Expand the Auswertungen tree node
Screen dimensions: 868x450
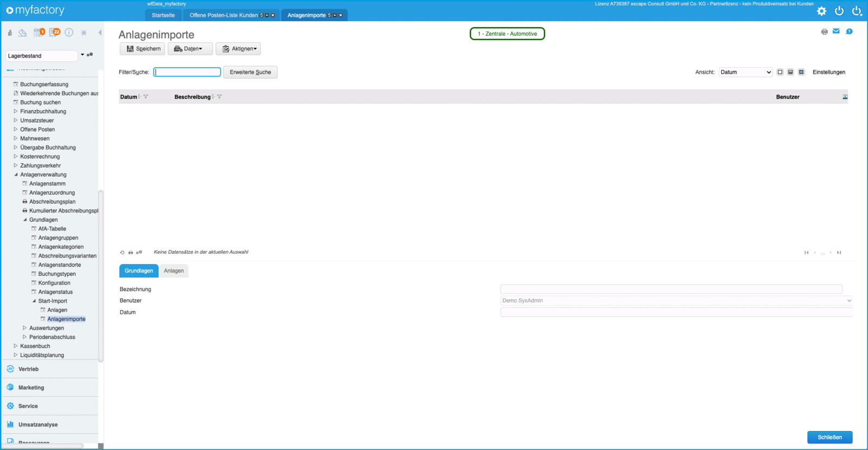click(x=25, y=328)
